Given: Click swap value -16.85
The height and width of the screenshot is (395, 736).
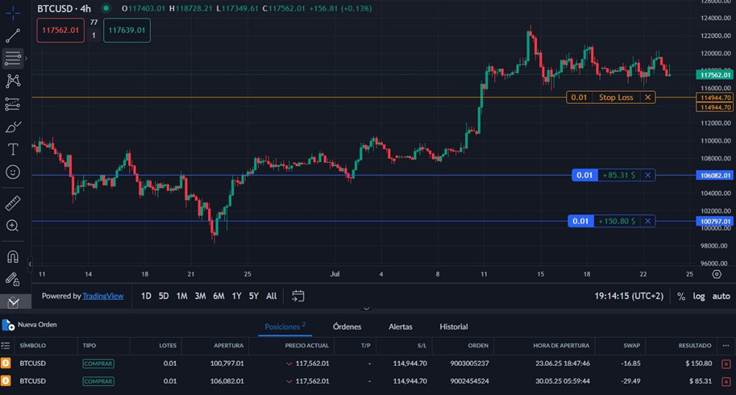Looking at the screenshot, I should [630, 364].
